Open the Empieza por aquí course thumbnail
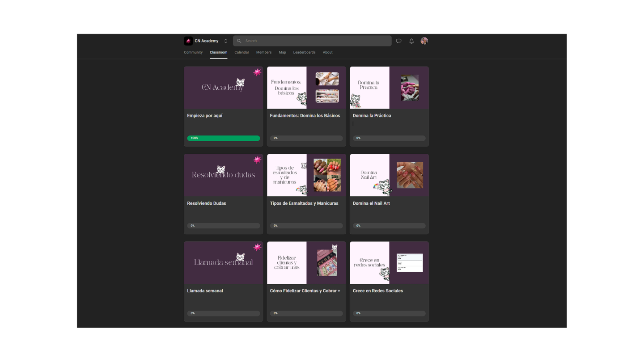644x362 pixels. 224,88
